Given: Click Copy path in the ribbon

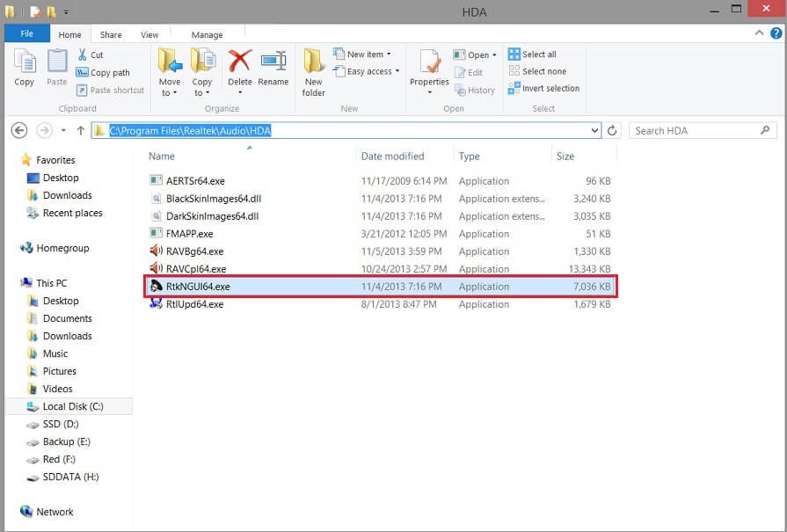Looking at the screenshot, I should [103, 72].
